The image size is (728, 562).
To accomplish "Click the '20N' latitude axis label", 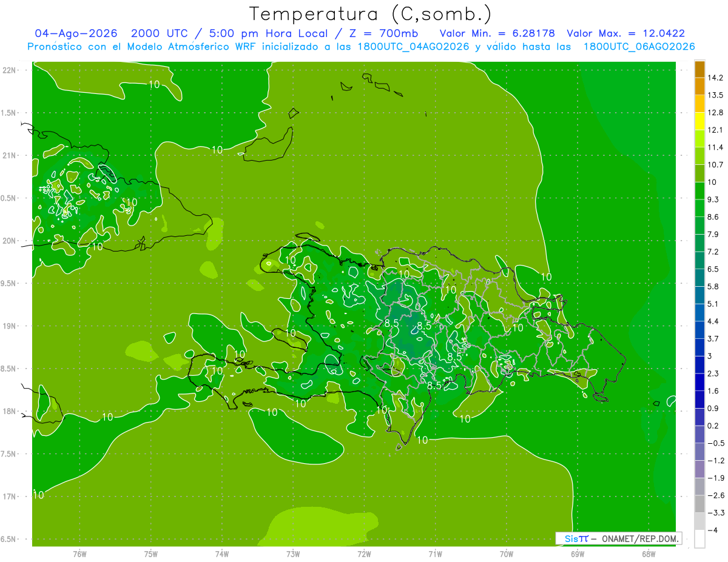I will [9, 241].
